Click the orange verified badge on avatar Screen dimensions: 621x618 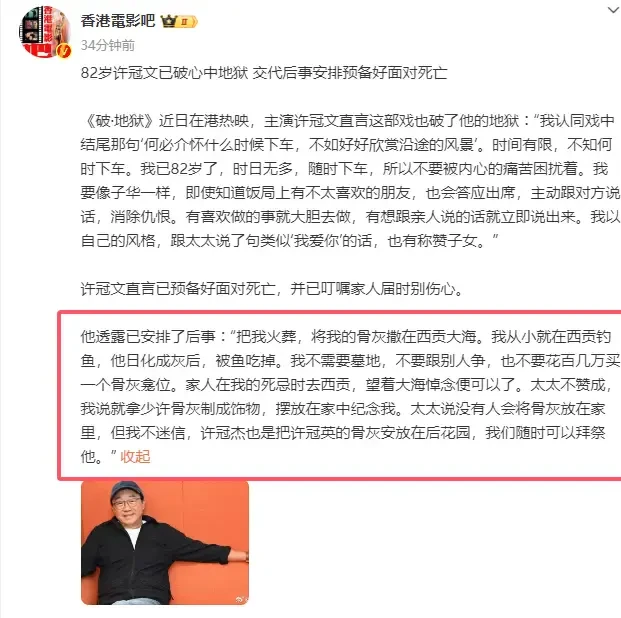click(63, 51)
